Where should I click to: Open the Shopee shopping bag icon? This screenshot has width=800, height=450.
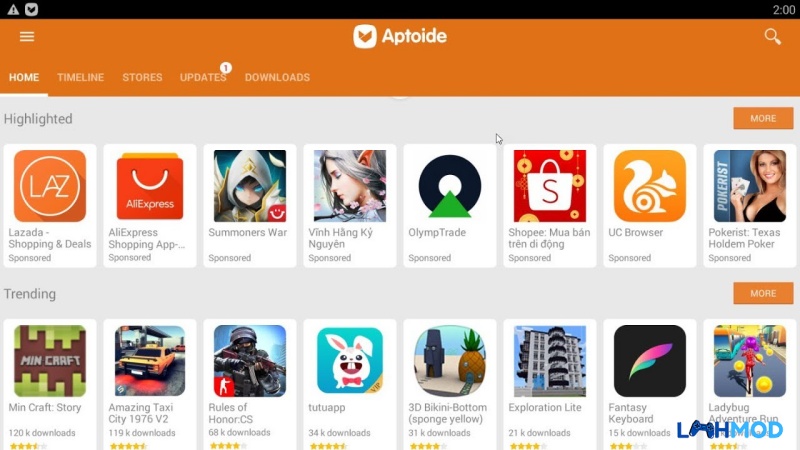click(549, 186)
